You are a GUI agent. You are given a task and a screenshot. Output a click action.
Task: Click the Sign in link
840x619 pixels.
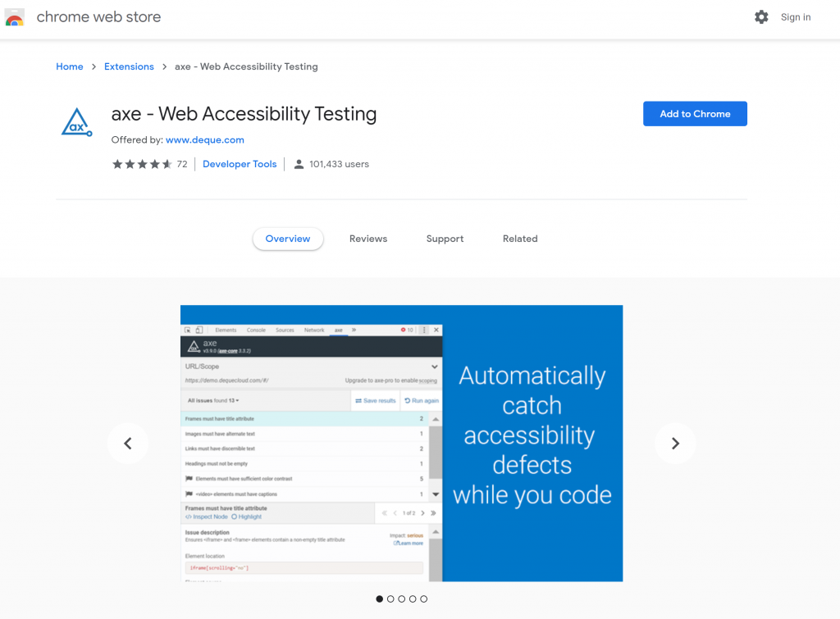[x=796, y=17]
